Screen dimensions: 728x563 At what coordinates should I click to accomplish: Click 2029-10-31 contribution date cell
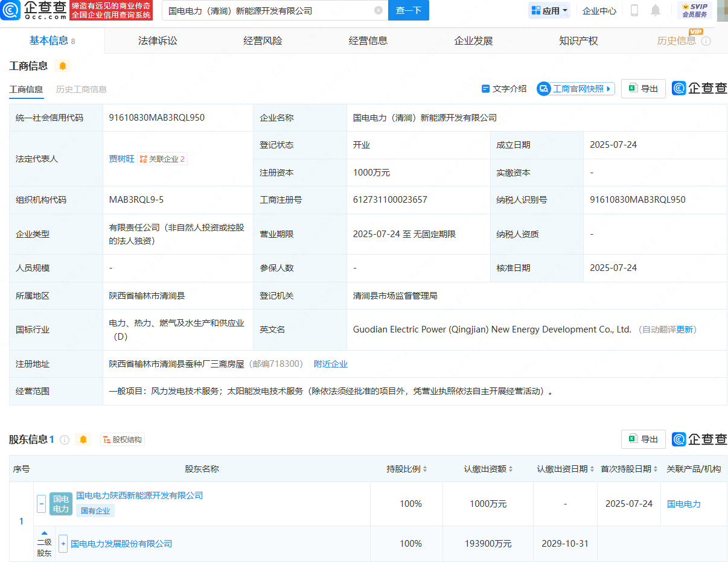565,544
